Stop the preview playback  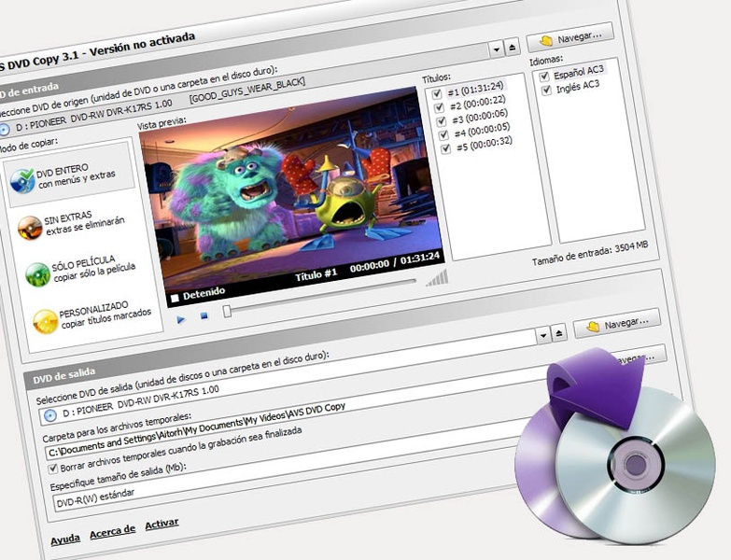pos(204,315)
